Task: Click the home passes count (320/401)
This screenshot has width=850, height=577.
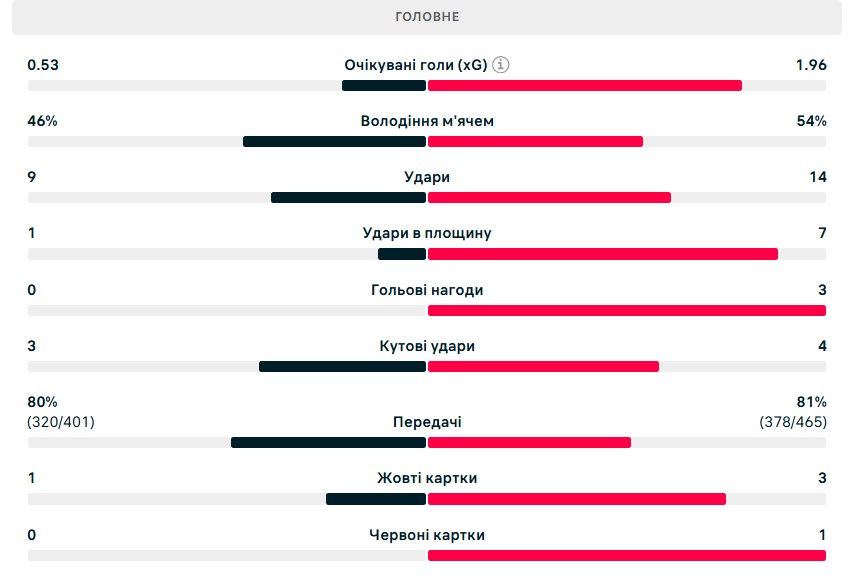Action: click(61, 422)
